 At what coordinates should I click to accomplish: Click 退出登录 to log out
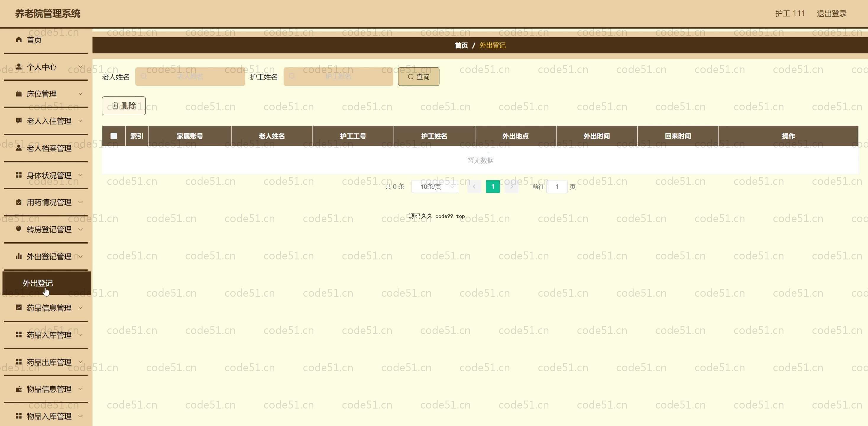[x=832, y=14]
